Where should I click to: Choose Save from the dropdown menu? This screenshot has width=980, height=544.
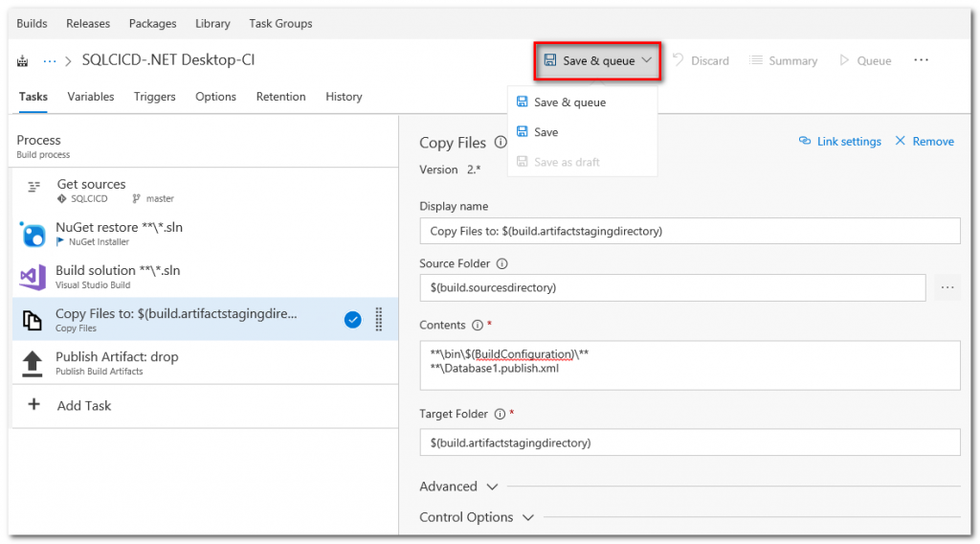coord(546,132)
